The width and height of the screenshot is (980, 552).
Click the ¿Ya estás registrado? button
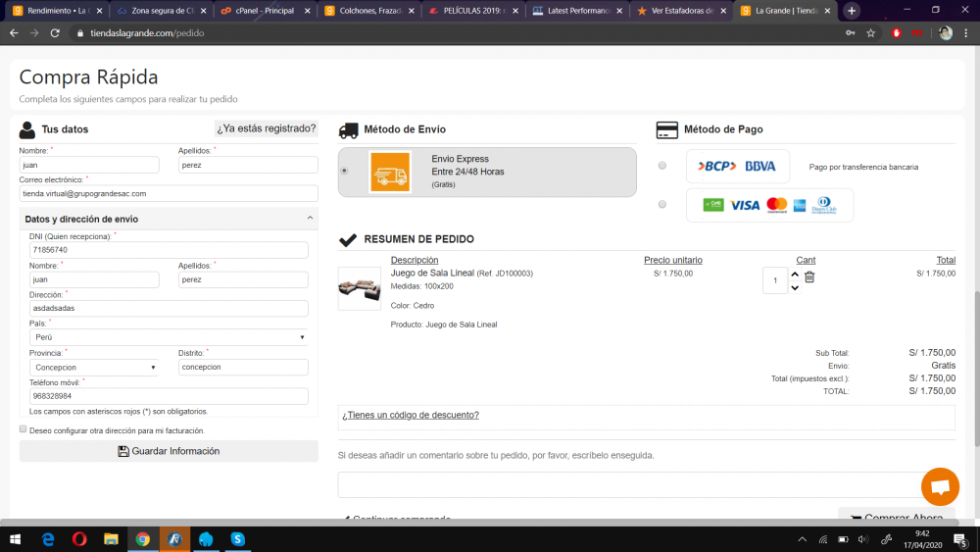pyautogui.click(x=267, y=128)
